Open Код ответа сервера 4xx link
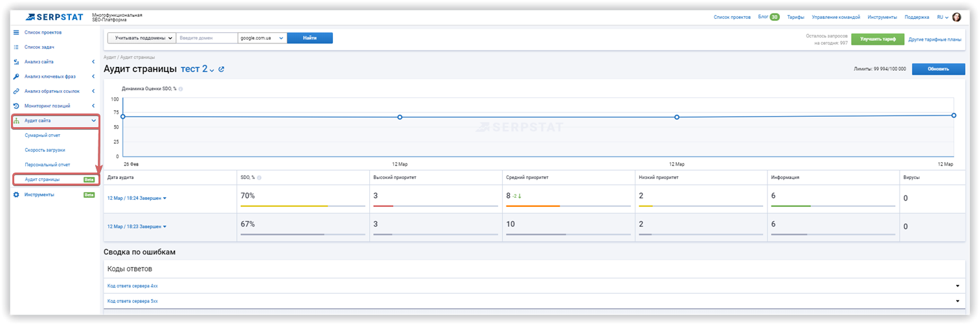 pyautogui.click(x=132, y=285)
